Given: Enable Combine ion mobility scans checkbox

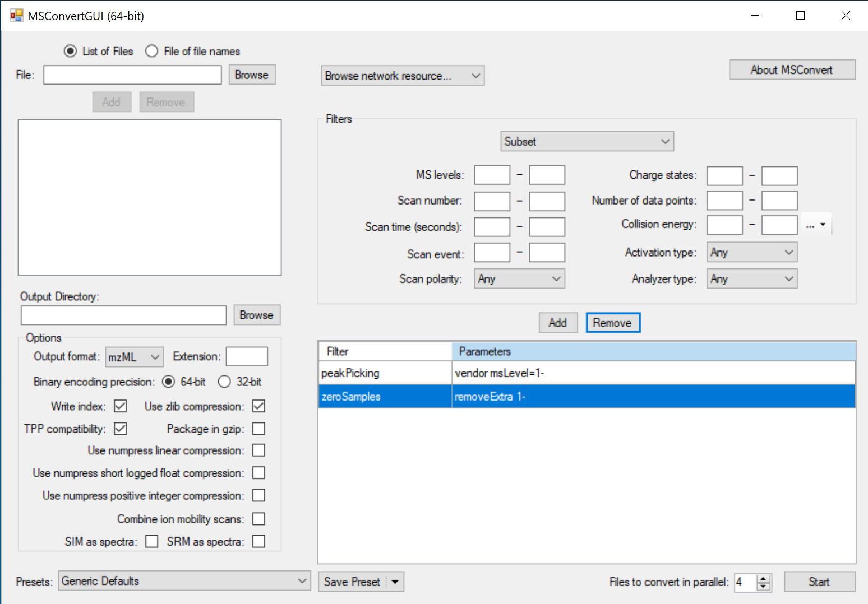Looking at the screenshot, I should pos(258,519).
